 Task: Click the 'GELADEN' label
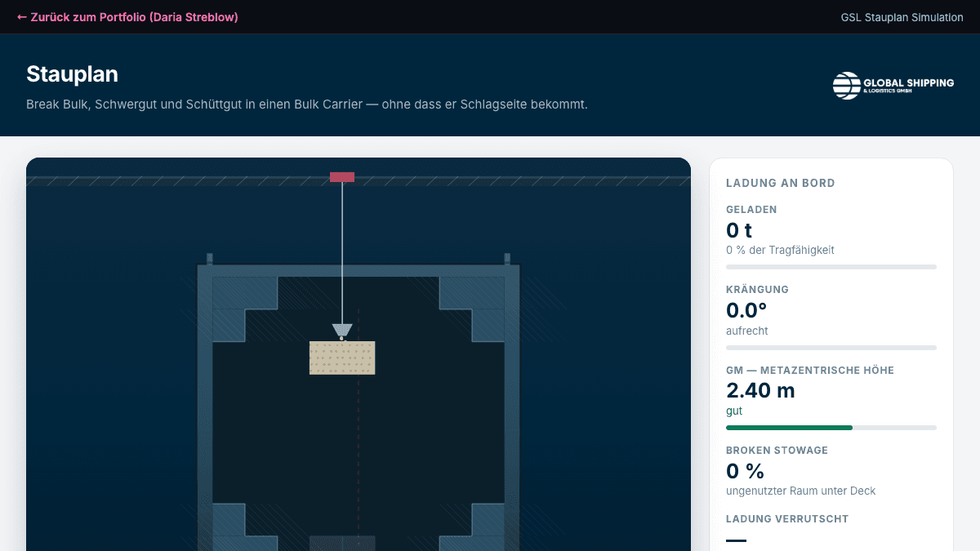751,210
